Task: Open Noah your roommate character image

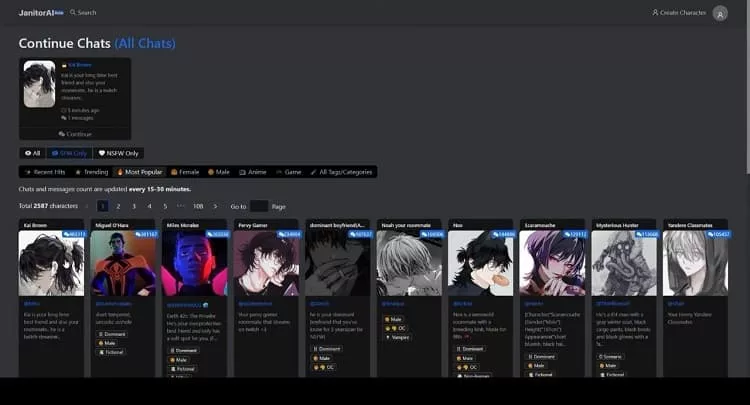Action: point(409,263)
